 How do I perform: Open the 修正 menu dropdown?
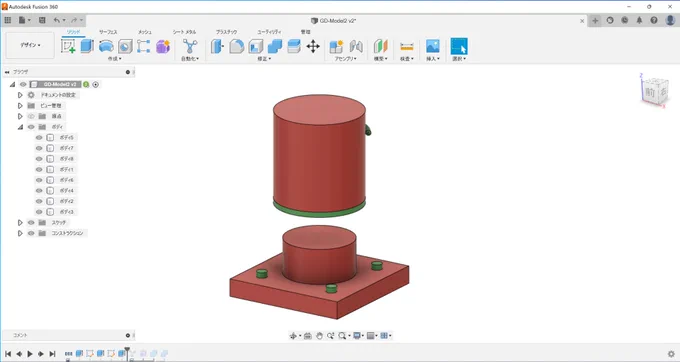[x=264, y=59]
